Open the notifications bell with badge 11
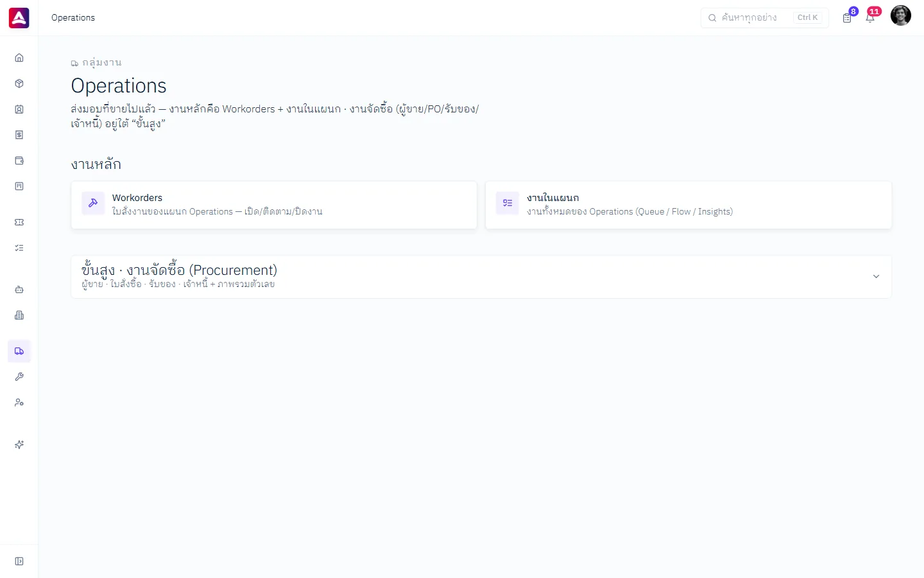Screen dimensions: 924x578 click(x=870, y=18)
